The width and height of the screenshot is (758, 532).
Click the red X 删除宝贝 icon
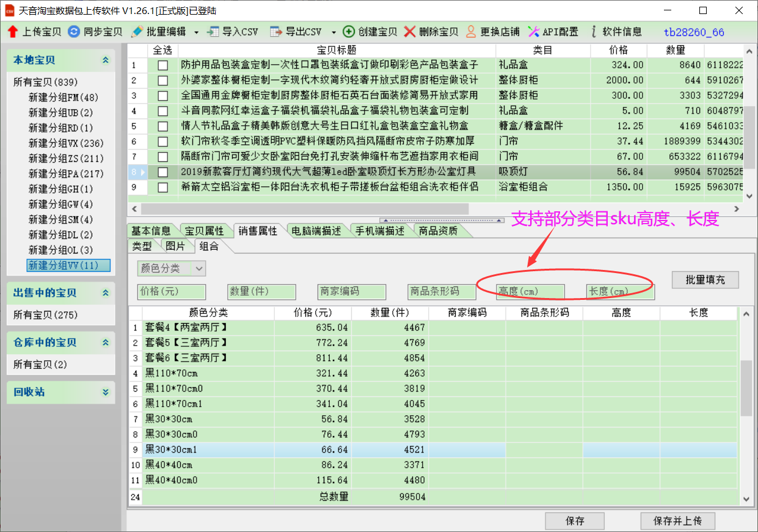[x=410, y=32]
